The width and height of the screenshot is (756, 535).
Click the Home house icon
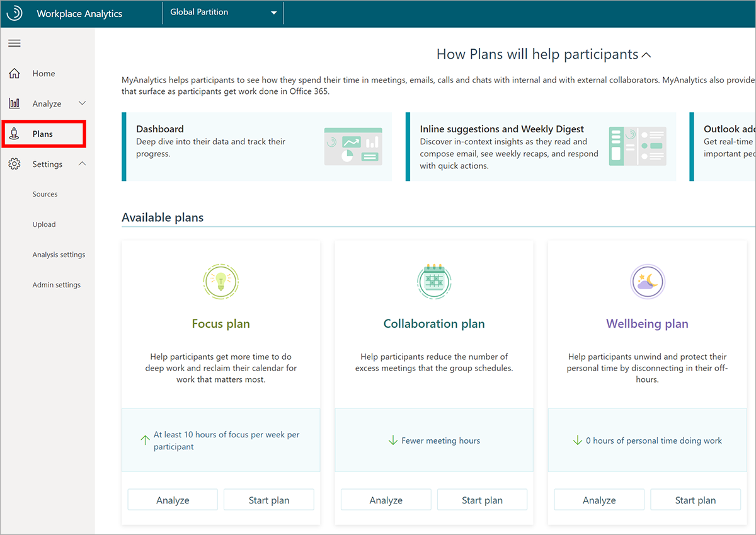pos(14,74)
